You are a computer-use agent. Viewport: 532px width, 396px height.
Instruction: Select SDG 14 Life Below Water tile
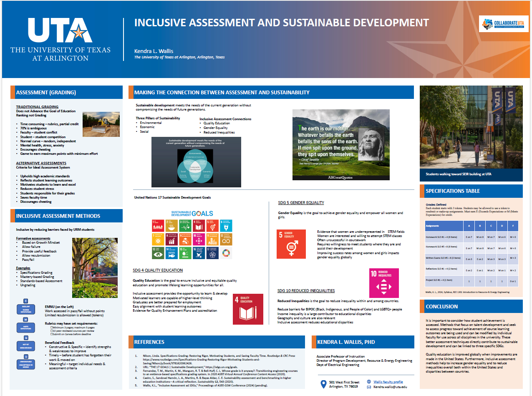172,253
